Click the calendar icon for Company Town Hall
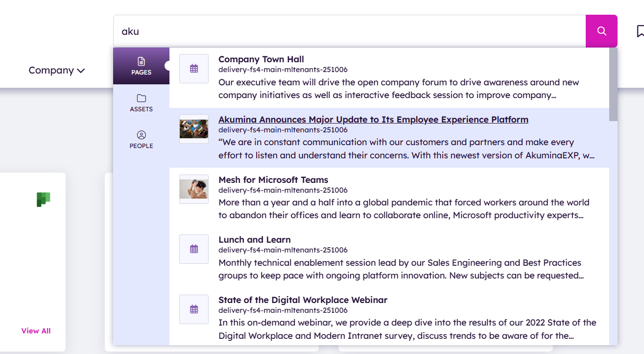 [194, 69]
